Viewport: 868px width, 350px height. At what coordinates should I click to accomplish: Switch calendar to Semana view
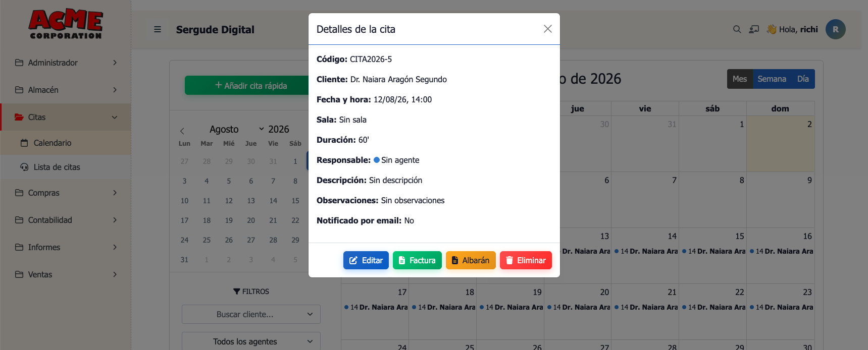[x=772, y=79]
